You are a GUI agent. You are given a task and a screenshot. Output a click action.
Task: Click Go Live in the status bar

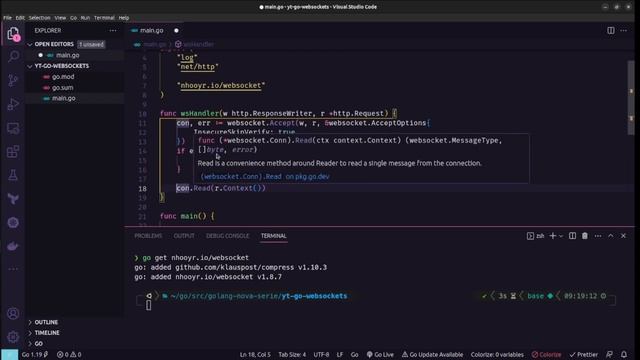[x=380, y=355]
